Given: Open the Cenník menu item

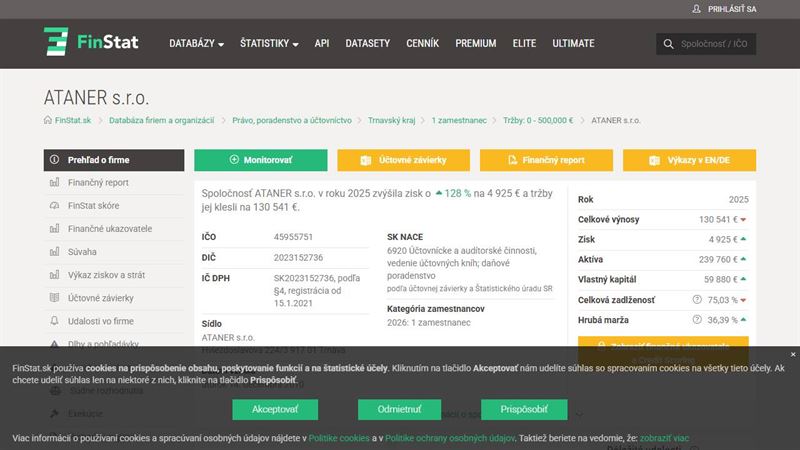Looking at the screenshot, I should [422, 43].
